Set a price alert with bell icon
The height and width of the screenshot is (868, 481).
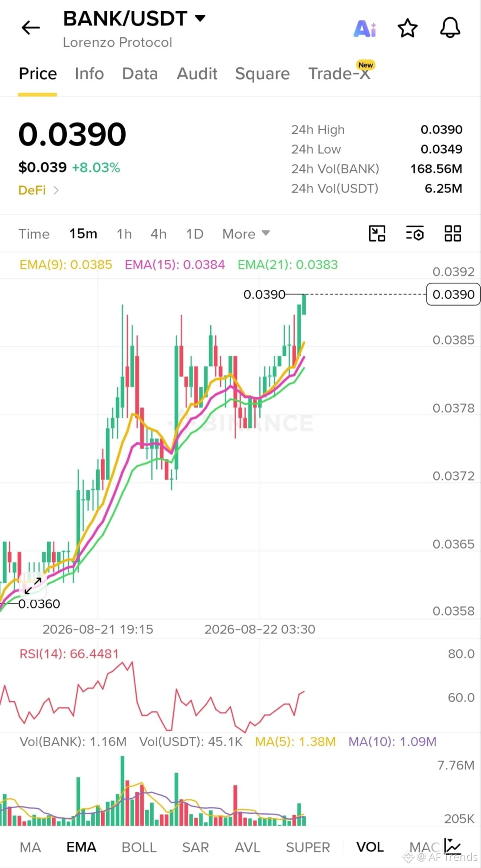tap(450, 28)
